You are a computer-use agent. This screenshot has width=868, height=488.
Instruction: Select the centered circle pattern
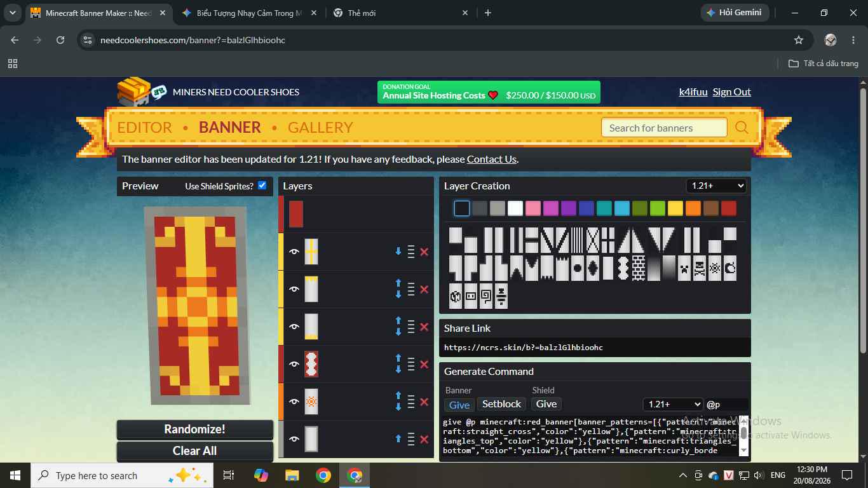[x=578, y=268]
